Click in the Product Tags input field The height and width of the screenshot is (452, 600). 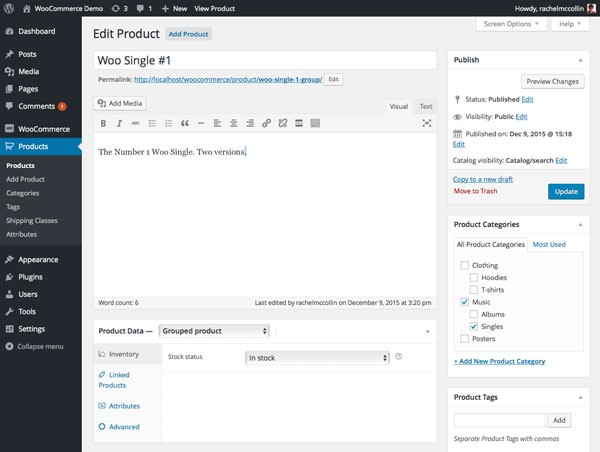pyautogui.click(x=499, y=420)
